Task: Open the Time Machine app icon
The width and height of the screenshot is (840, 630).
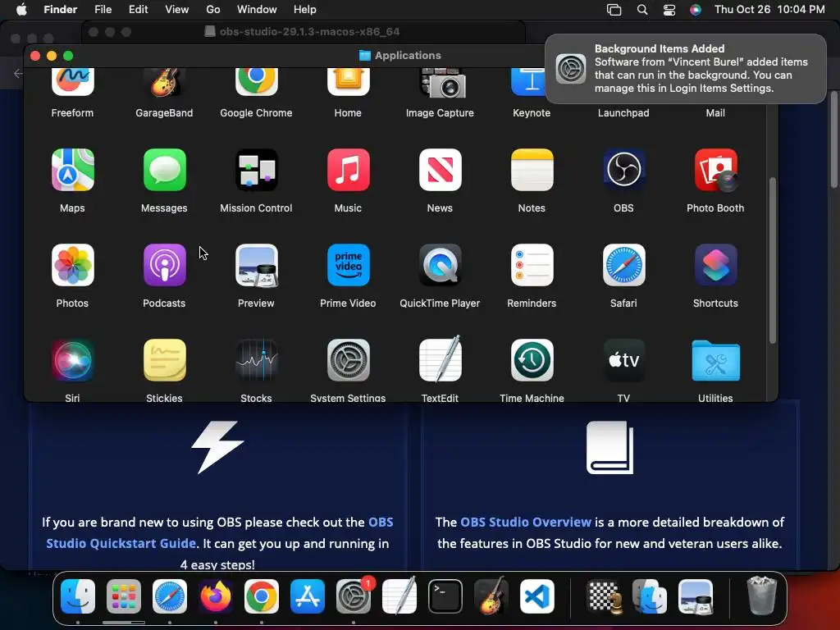Action: (x=532, y=360)
